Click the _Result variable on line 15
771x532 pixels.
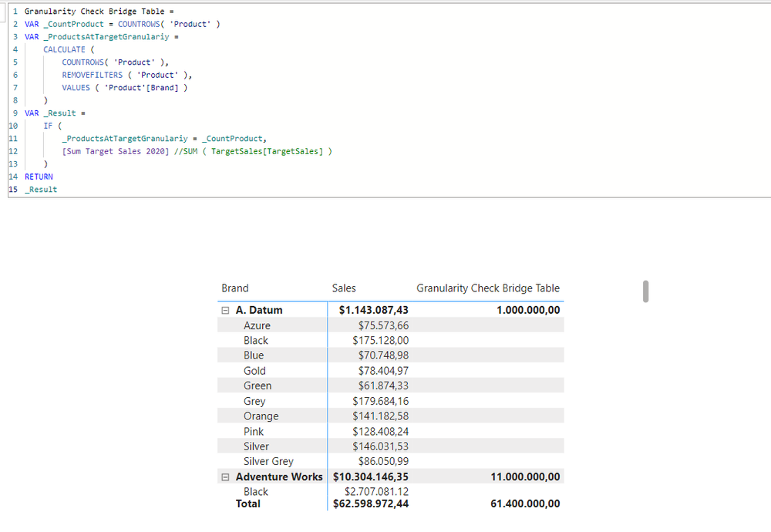coord(40,189)
